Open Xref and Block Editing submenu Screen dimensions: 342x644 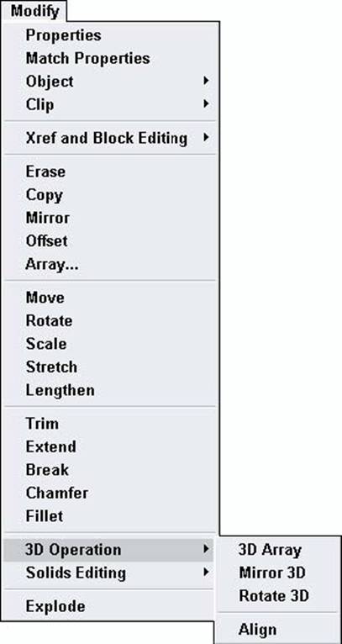click(x=109, y=138)
